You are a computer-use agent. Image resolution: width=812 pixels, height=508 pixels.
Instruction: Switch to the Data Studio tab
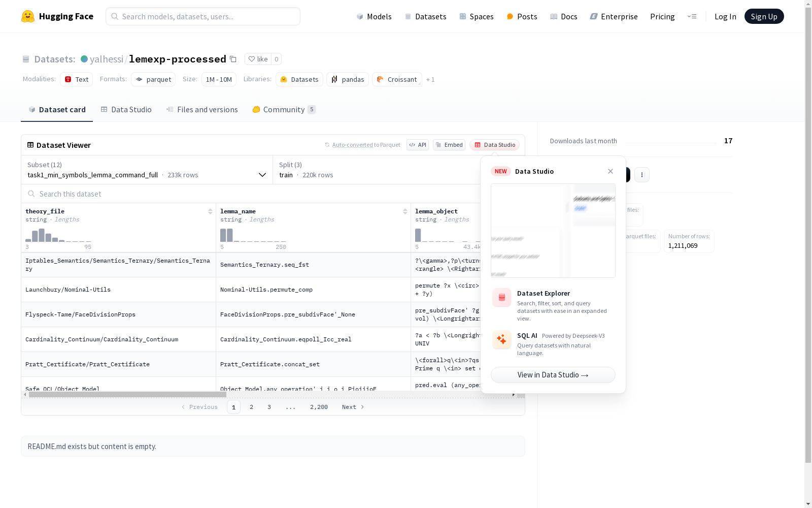pos(126,110)
